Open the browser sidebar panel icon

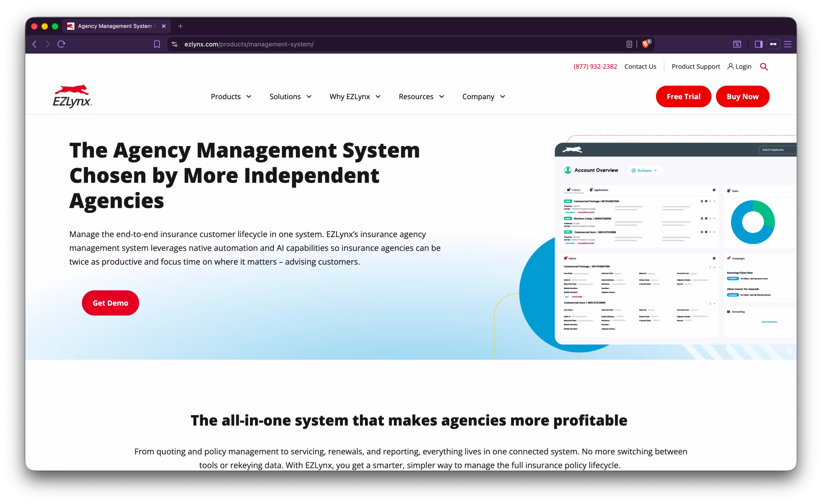758,44
